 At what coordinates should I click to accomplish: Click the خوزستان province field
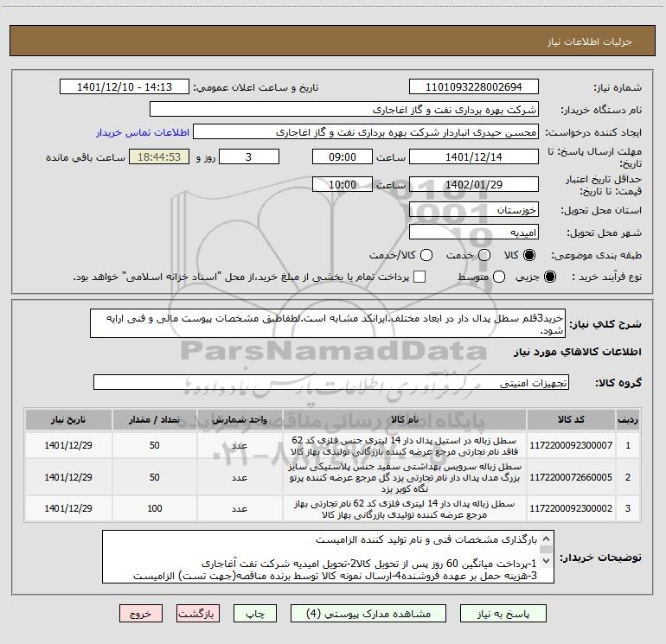point(474,210)
